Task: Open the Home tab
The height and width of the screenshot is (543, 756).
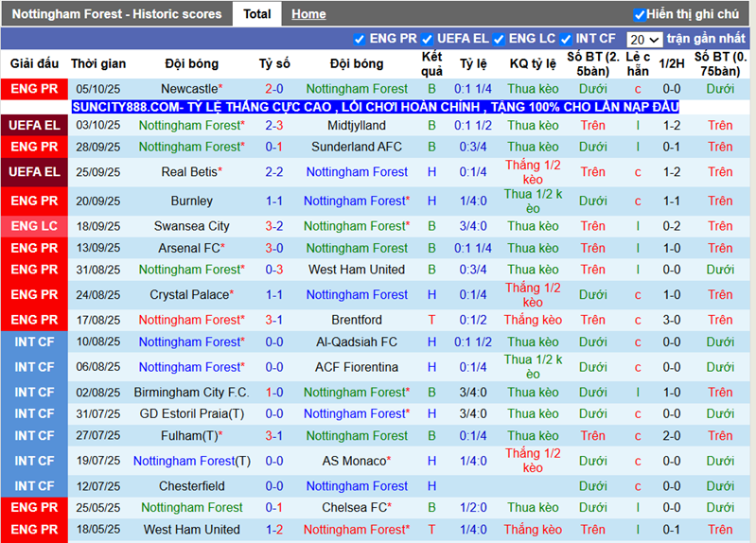Action: [308, 14]
